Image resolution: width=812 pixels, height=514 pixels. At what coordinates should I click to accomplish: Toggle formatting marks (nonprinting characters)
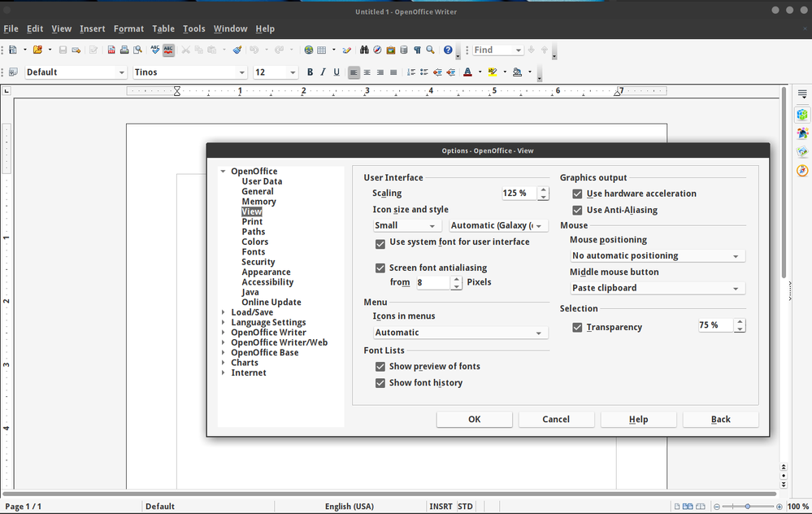[x=416, y=50]
